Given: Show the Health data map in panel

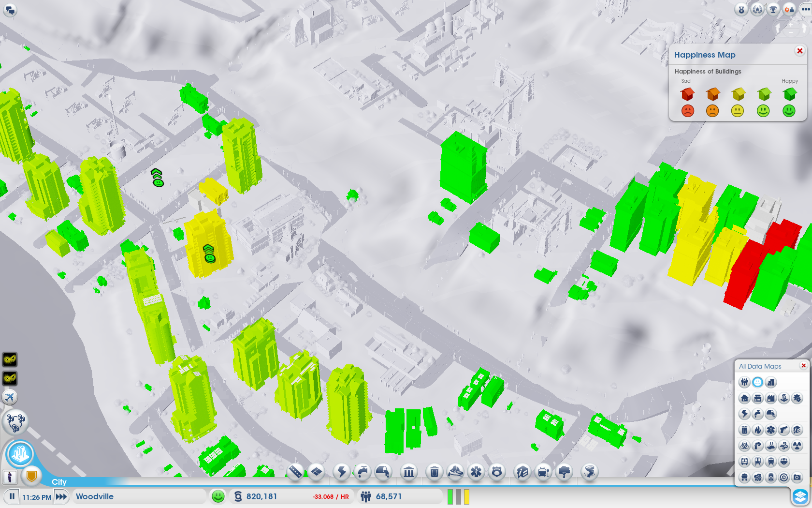Looking at the screenshot, I should click(770, 430).
